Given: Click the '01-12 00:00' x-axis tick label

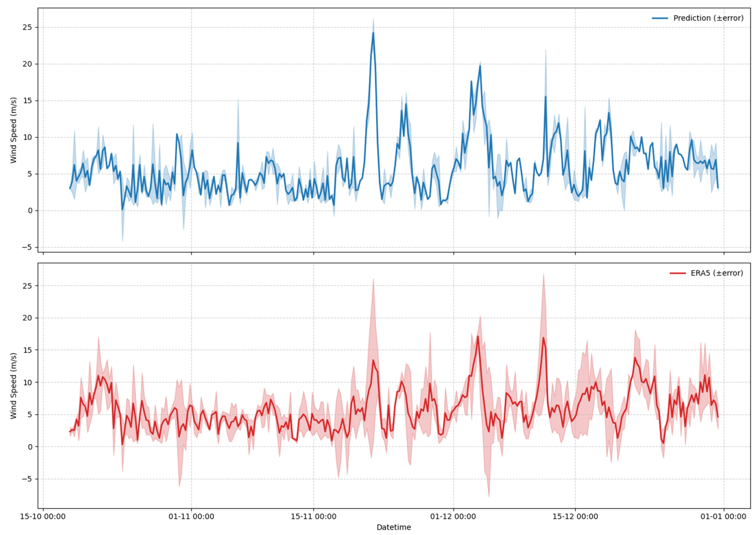Looking at the screenshot, I should pos(453,516).
